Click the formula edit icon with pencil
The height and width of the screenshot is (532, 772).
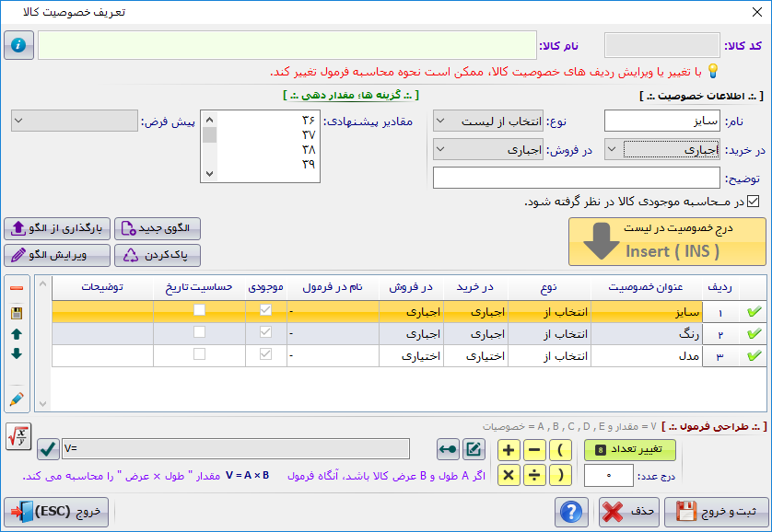[x=474, y=449]
